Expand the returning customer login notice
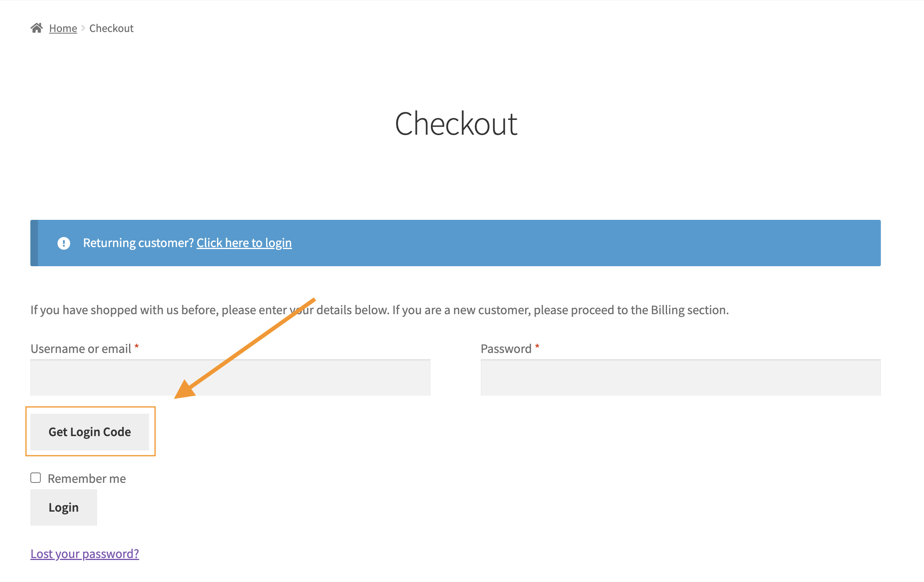This screenshot has height=582, width=924. [x=244, y=243]
